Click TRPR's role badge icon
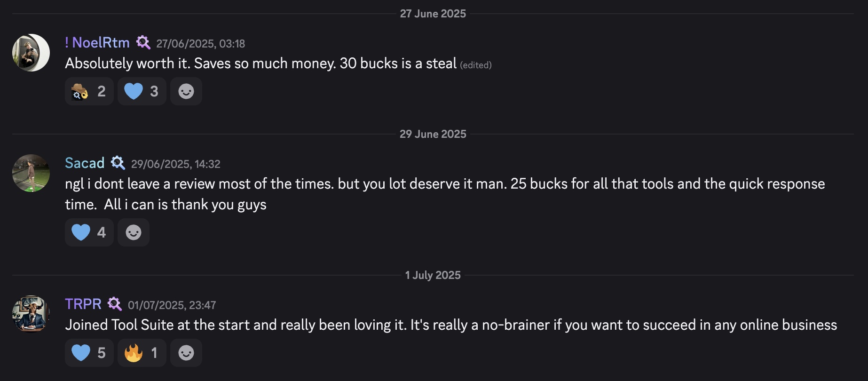This screenshot has width=868, height=381. (x=115, y=304)
